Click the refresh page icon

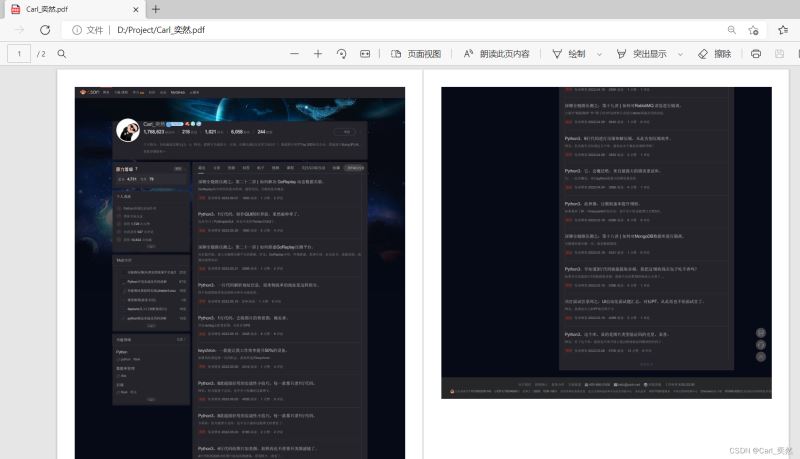tap(45, 30)
